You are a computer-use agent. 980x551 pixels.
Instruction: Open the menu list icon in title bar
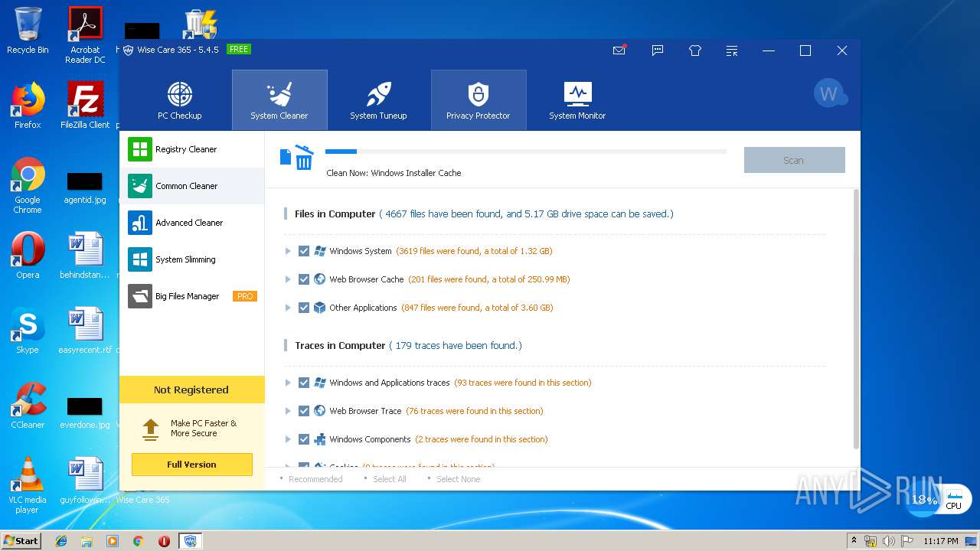click(732, 51)
